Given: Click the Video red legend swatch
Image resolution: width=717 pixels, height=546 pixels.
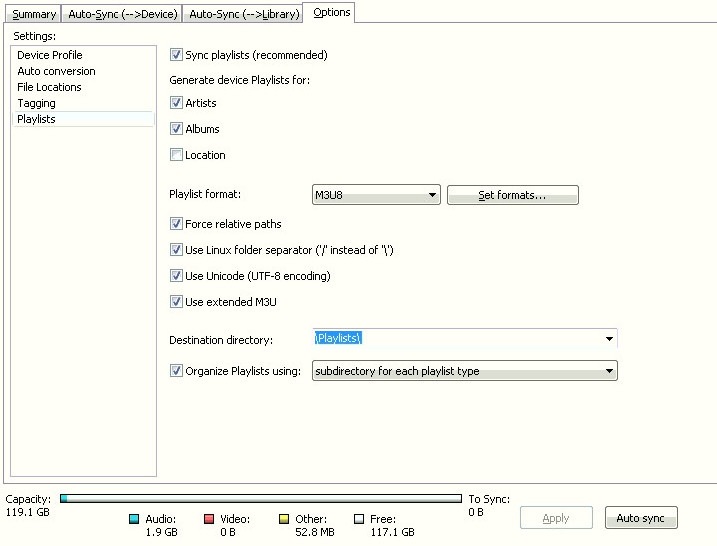Looking at the screenshot, I should tap(209, 519).
